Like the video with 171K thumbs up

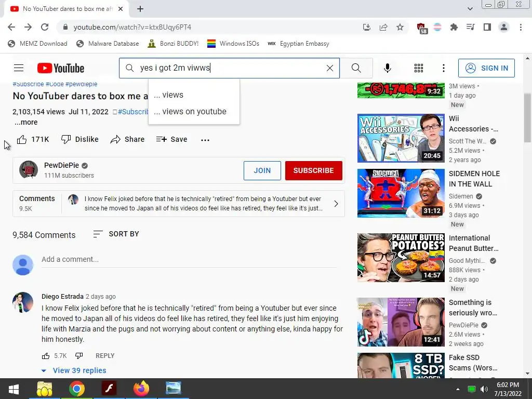coord(33,139)
